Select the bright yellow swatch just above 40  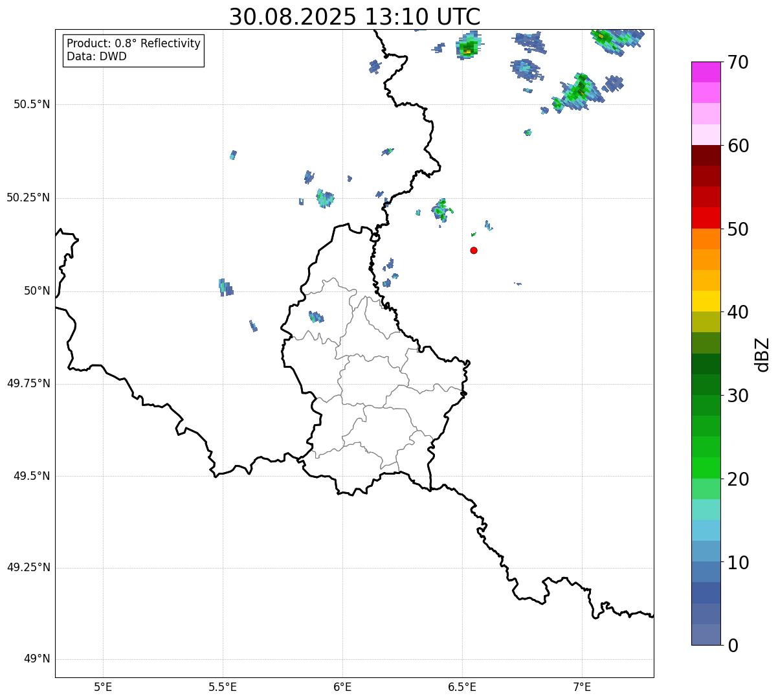(706, 301)
